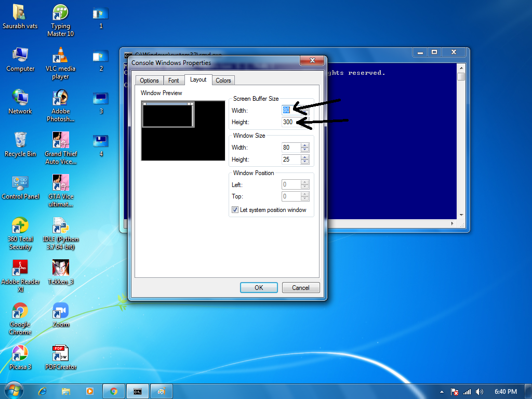The width and height of the screenshot is (532, 399).
Task: Launch Typing Master 10
Action: click(x=60, y=14)
